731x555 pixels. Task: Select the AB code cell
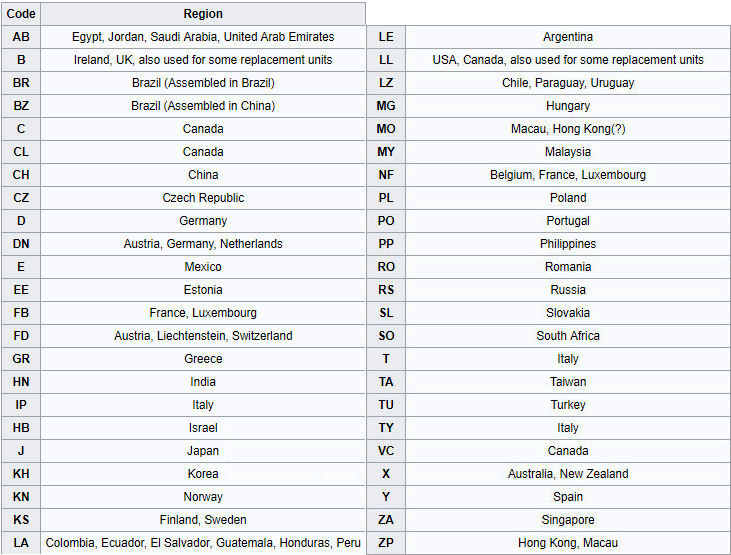pos(21,37)
